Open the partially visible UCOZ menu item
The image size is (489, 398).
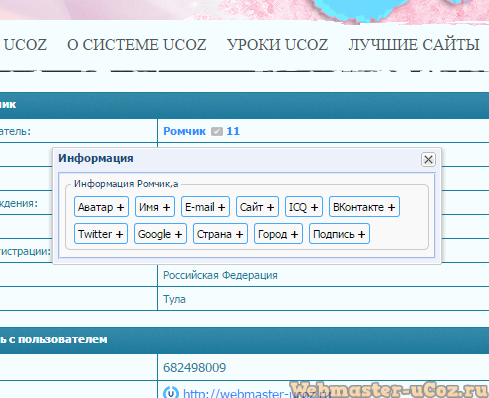pos(25,45)
